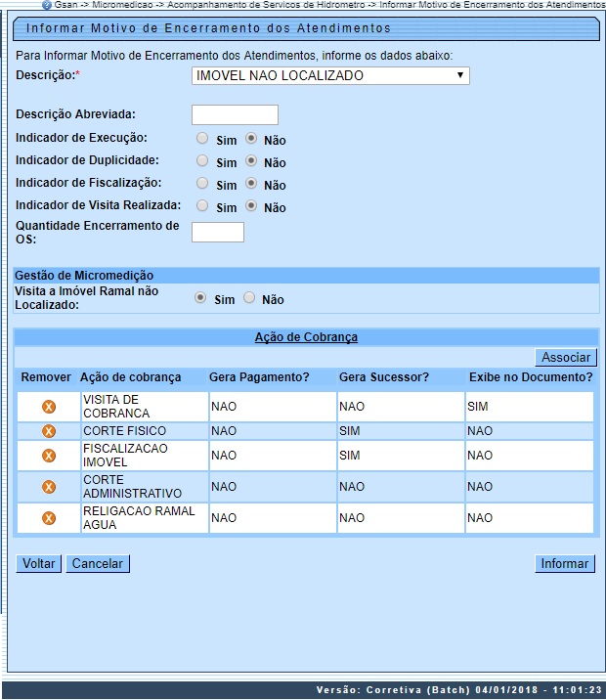Focus the Descrição Abreviada text field
The image size is (606, 700).
[x=235, y=114]
